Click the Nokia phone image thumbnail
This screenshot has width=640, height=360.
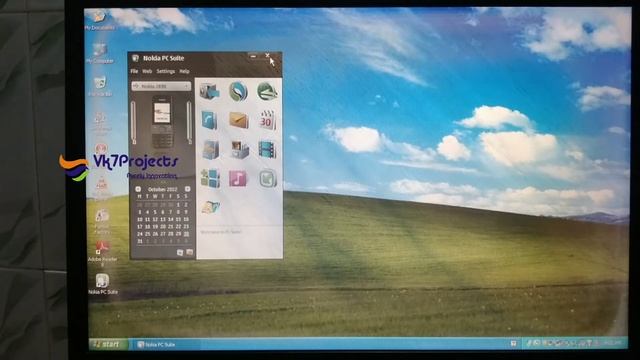pos(162,122)
